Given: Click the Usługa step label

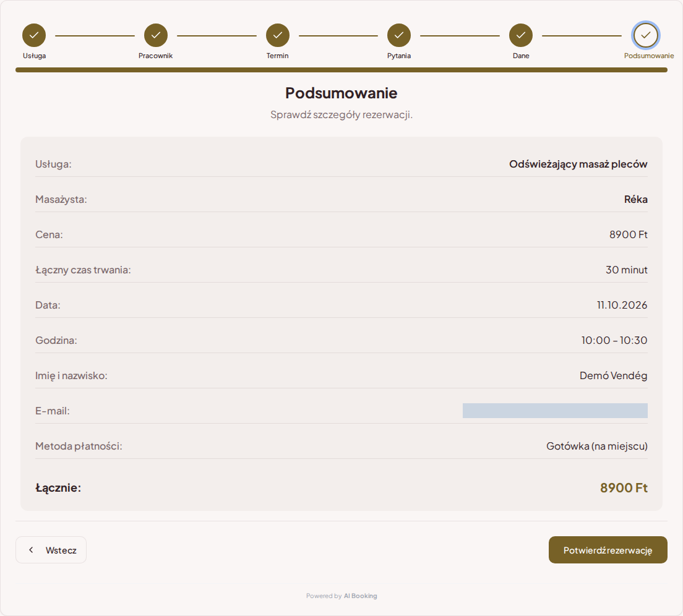Looking at the screenshot, I should point(35,56).
